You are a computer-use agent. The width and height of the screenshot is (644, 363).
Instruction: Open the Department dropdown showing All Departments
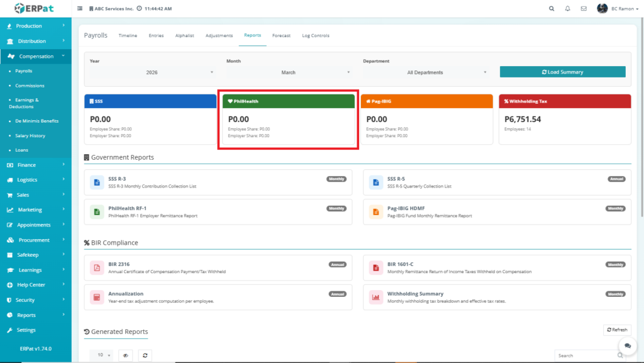[x=425, y=72]
